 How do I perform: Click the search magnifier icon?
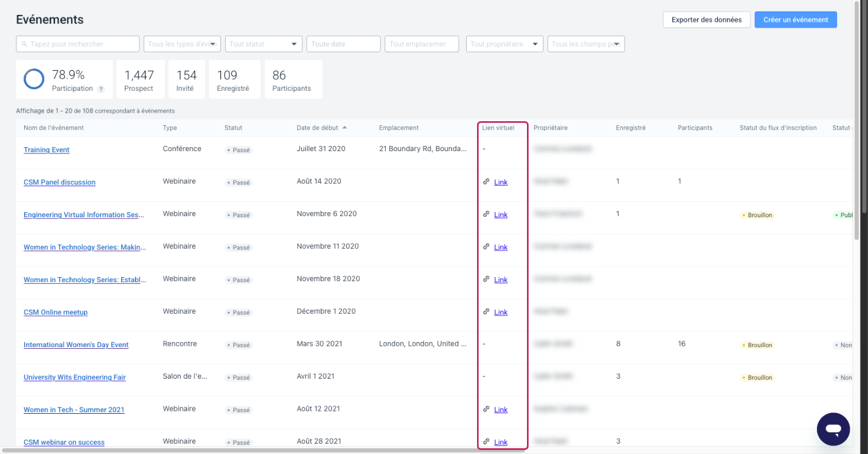[25, 44]
